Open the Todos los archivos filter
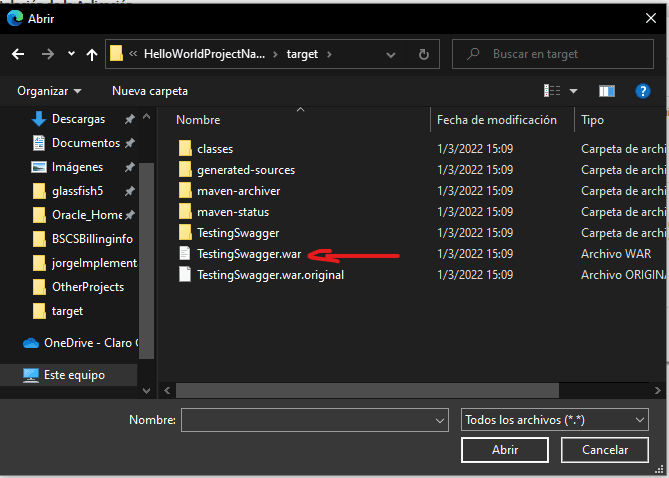 (555, 420)
